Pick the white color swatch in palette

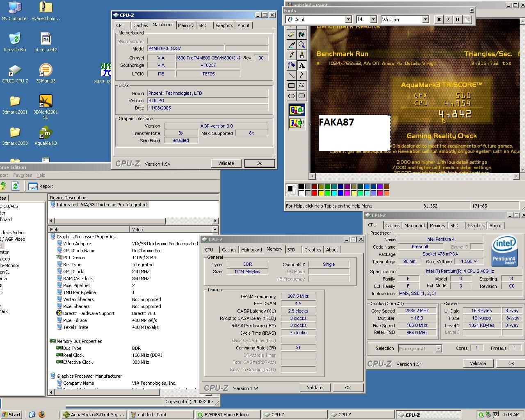[x=301, y=193]
